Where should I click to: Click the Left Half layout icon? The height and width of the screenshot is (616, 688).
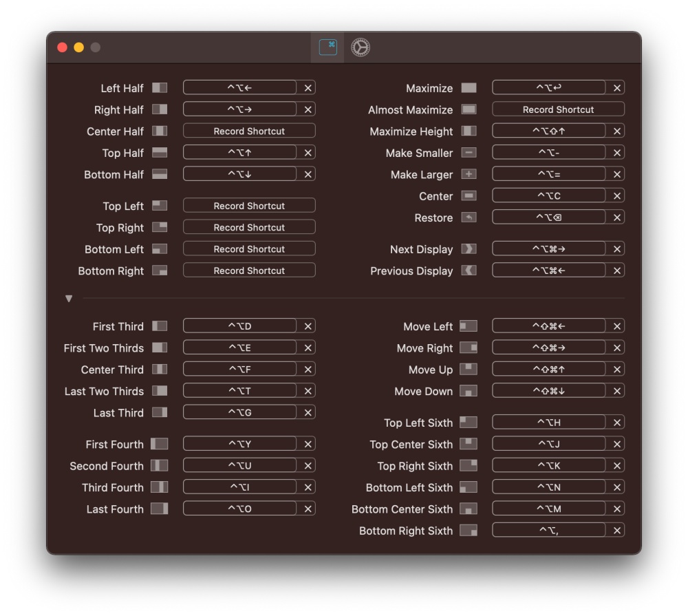160,88
